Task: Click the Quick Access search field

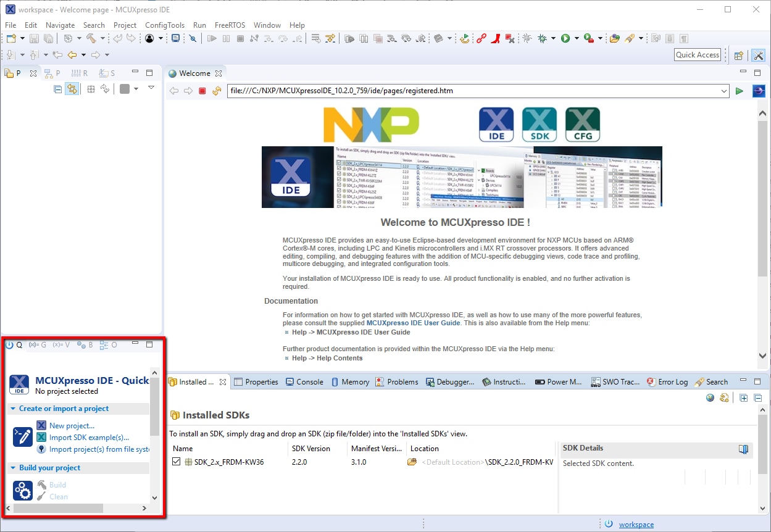Action: (x=697, y=55)
